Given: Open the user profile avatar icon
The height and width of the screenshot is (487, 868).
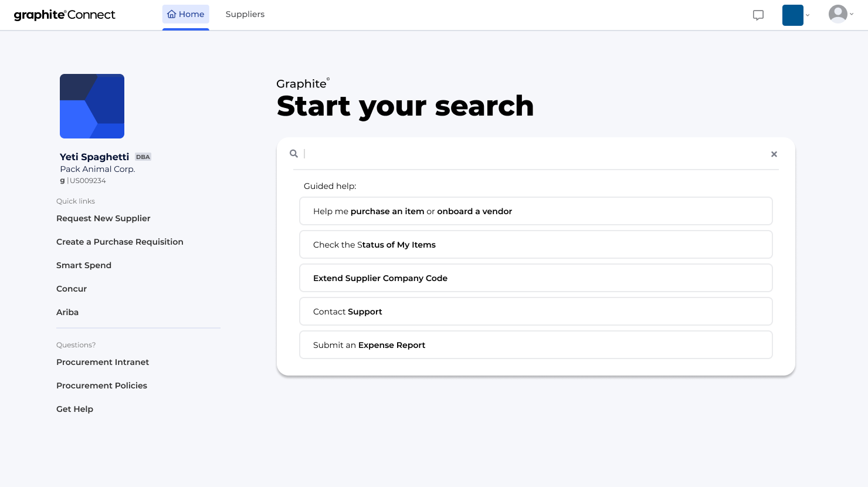Looking at the screenshot, I should click(x=838, y=13).
